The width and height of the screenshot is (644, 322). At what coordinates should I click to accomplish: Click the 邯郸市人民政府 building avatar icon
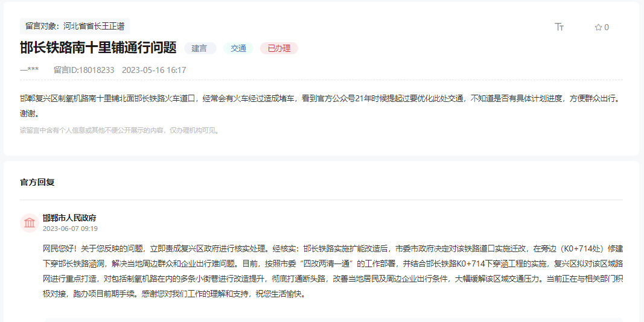(x=30, y=223)
